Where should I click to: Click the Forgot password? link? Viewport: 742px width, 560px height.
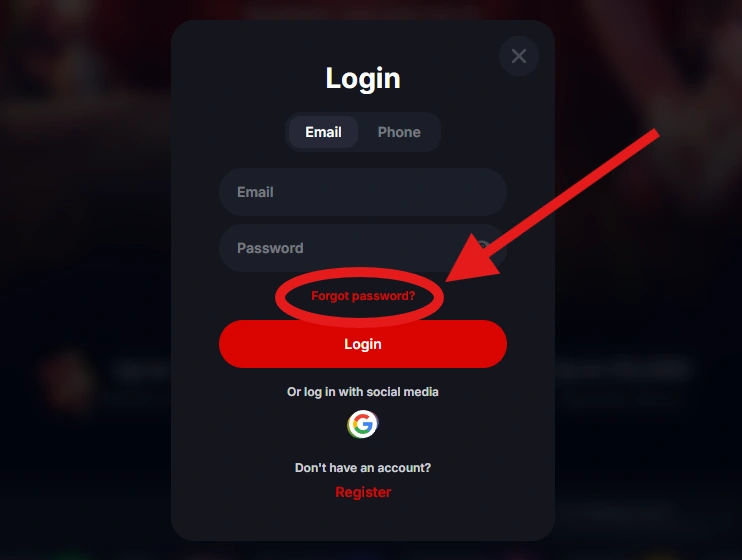(363, 296)
